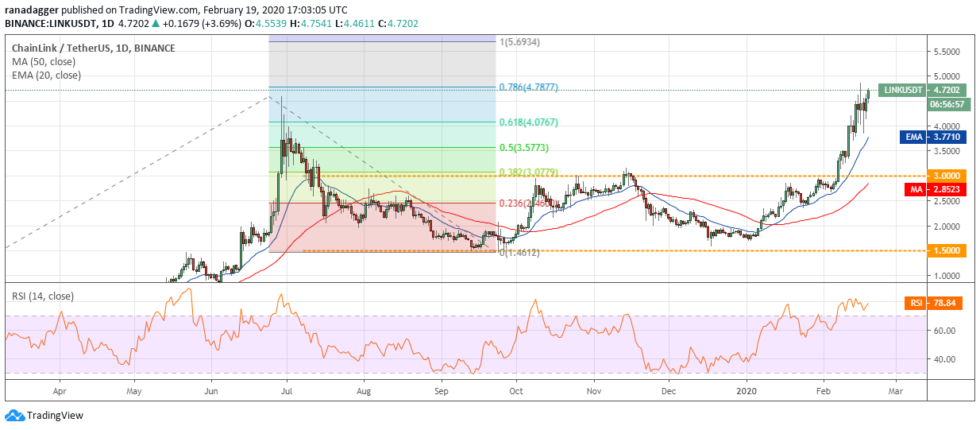This screenshot has height=430, width=980.
Task: Click the 1.5000 horizontal level label
Action: (x=947, y=250)
